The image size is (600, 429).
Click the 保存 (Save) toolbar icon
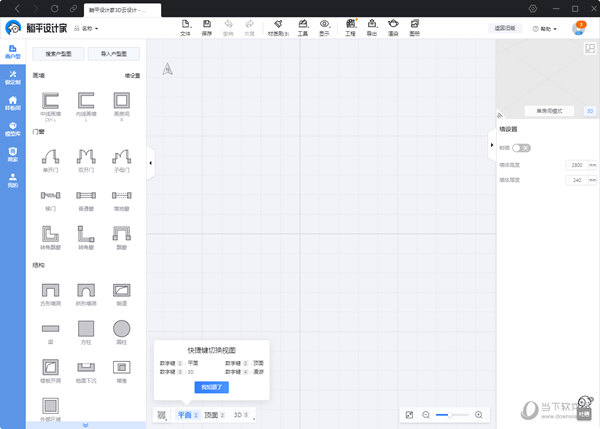tap(207, 27)
